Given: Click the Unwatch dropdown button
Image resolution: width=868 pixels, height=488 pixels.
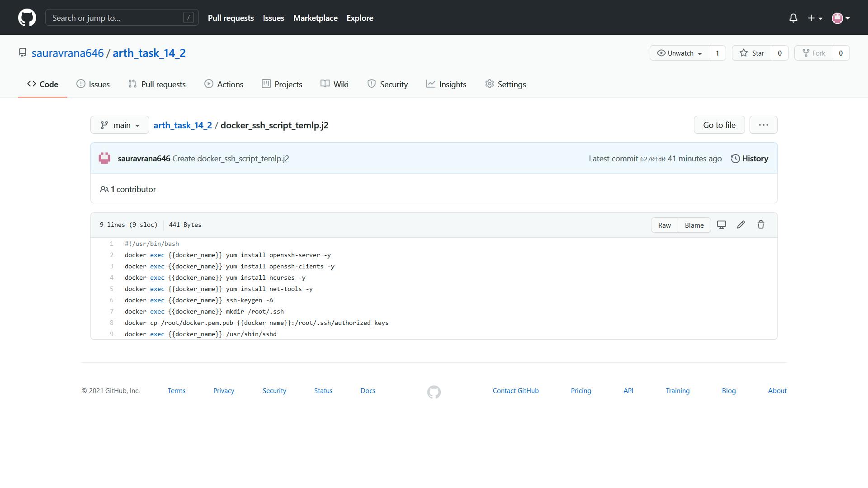Looking at the screenshot, I should (679, 53).
